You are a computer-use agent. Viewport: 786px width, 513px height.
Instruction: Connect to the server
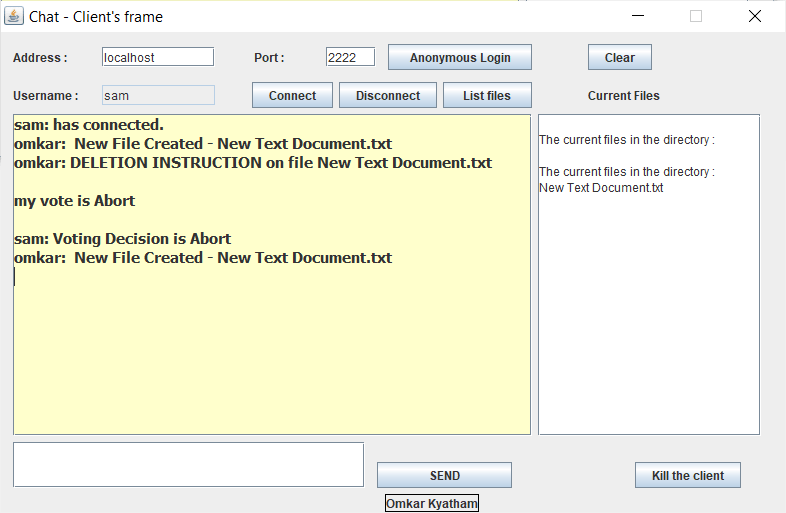(292, 95)
